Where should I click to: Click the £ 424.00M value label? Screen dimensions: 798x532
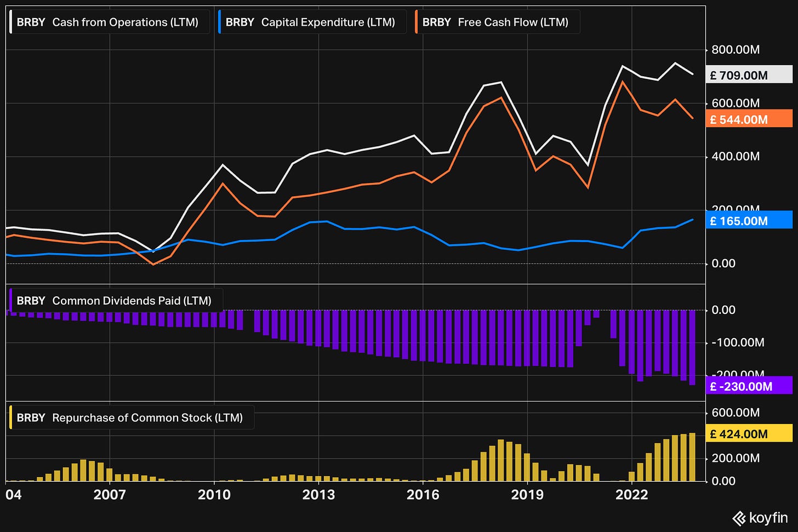click(749, 433)
